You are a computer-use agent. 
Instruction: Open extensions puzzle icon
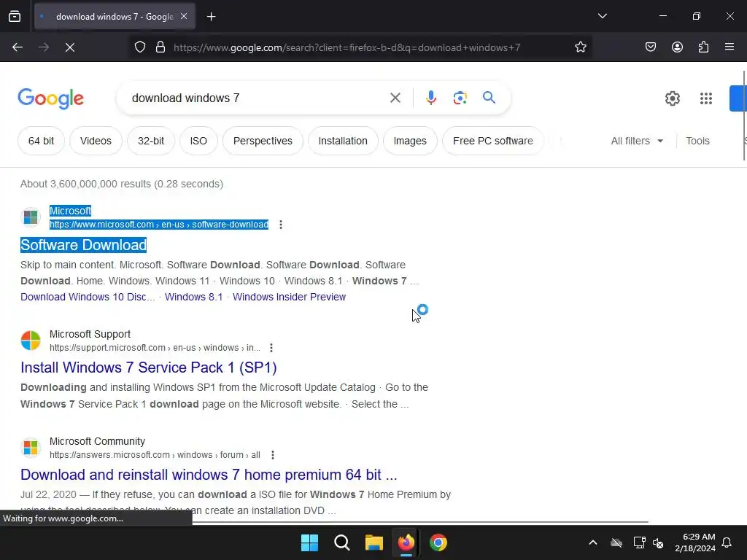(703, 47)
